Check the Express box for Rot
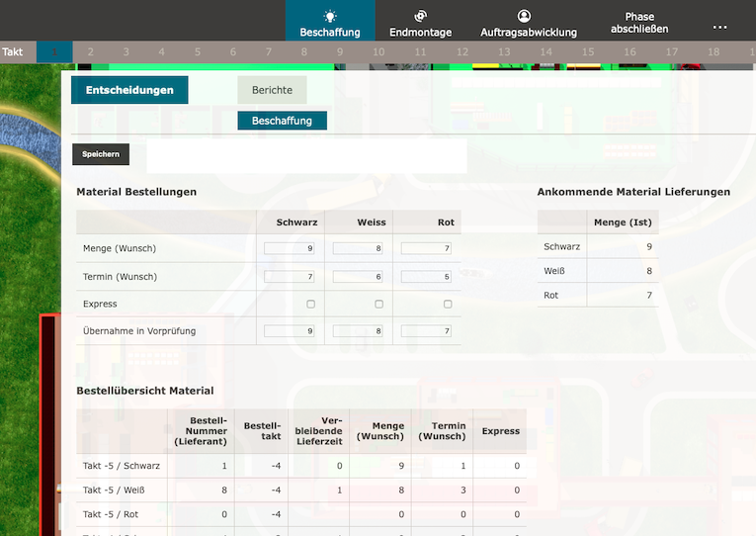 tap(448, 304)
